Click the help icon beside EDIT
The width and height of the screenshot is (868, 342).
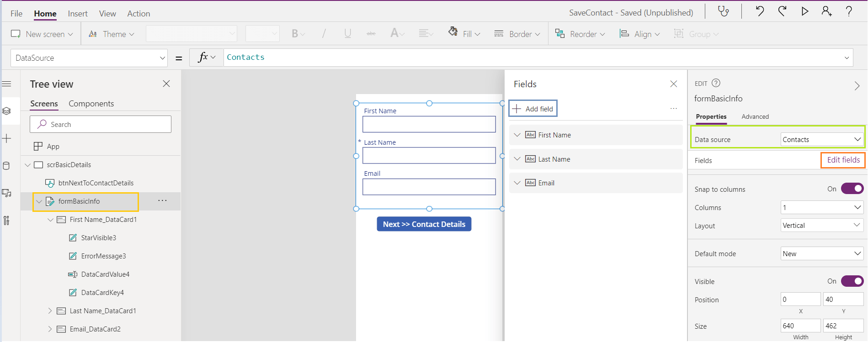pos(716,83)
